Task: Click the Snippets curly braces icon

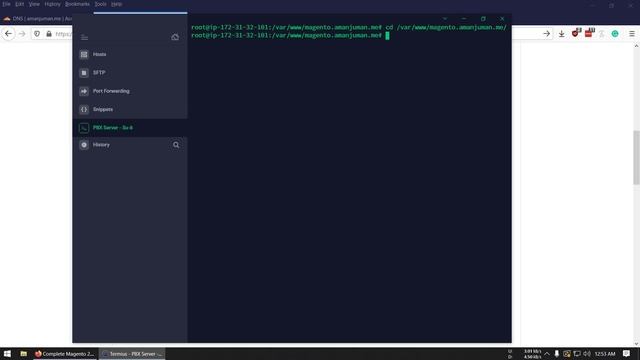Action: pyautogui.click(x=84, y=109)
